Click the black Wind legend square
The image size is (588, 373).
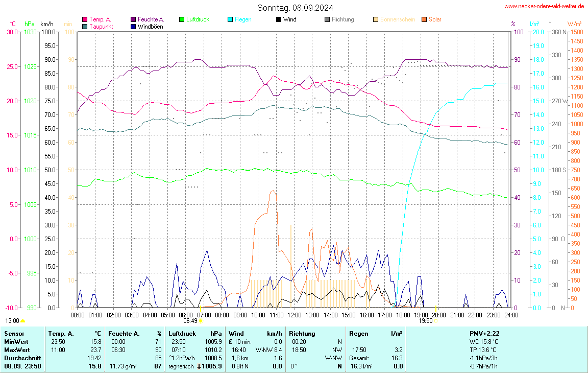(279, 19)
